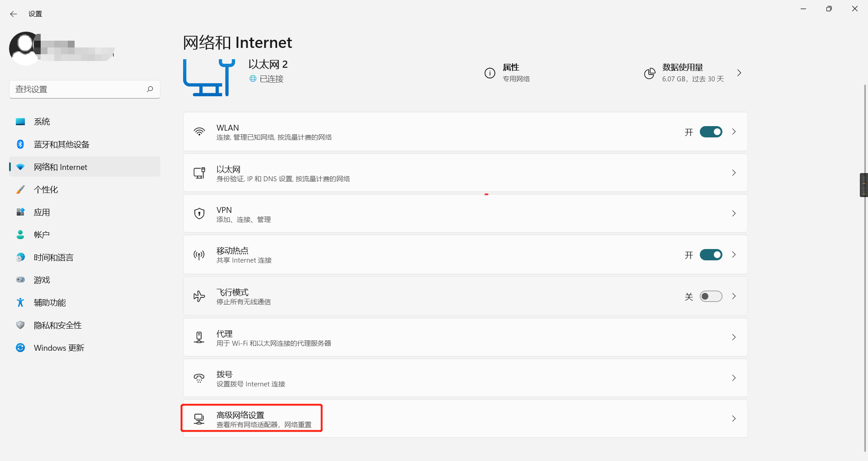Open 高级网络设置 entry
Viewport: 868px width, 461px height.
coord(465,419)
